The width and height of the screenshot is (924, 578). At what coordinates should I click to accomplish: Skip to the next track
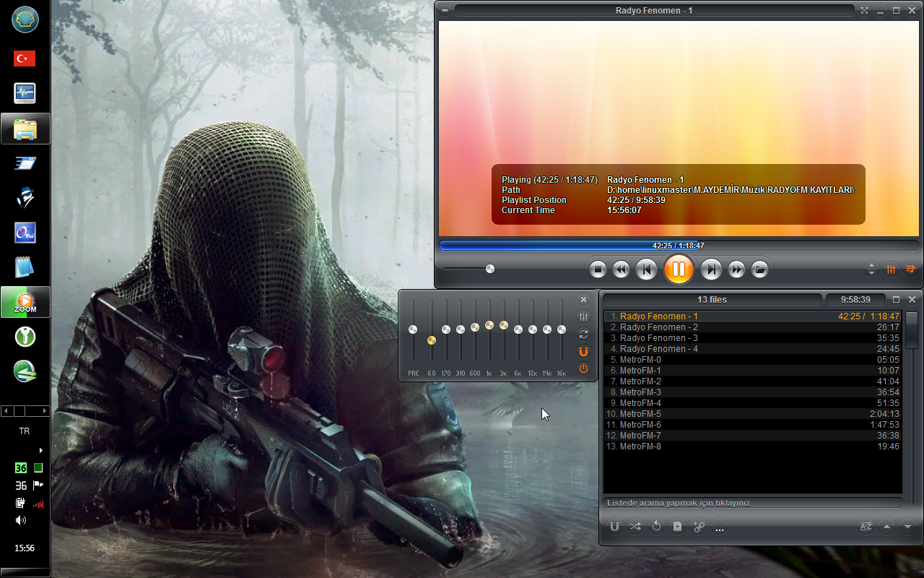pos(711,269)
